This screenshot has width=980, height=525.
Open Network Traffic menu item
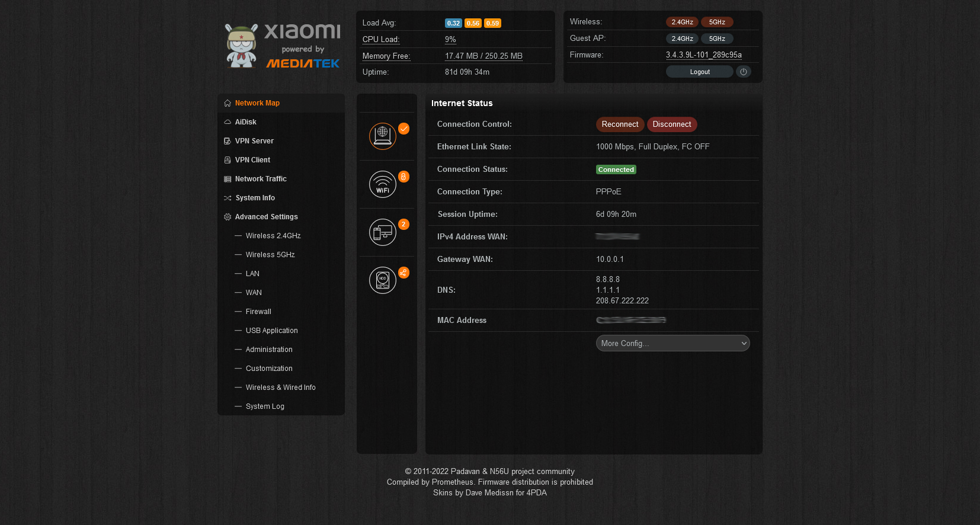(x=281, y=179)
